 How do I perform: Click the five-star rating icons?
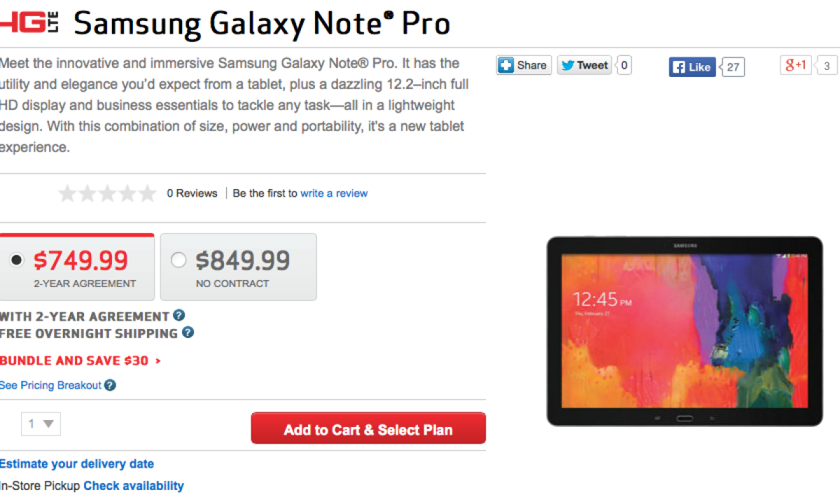click(x=107, y=193)
